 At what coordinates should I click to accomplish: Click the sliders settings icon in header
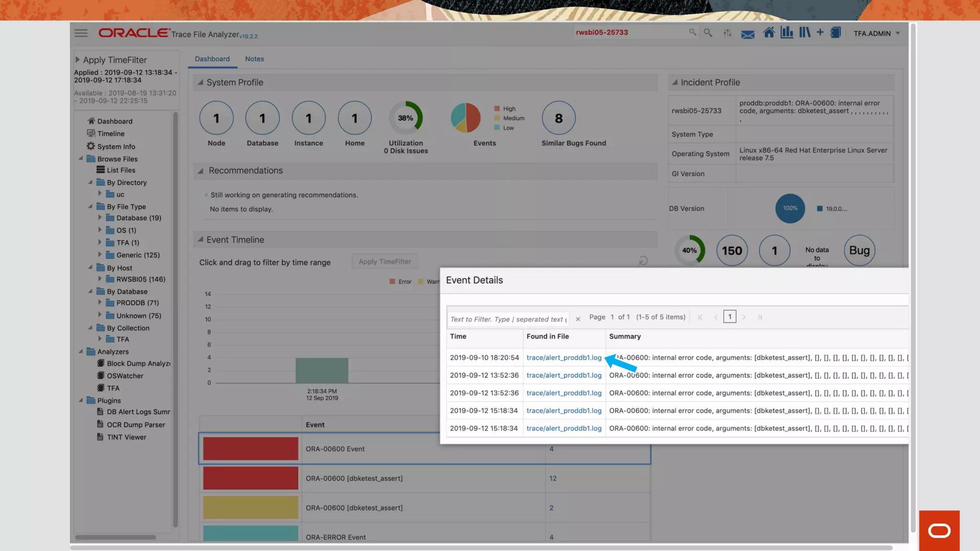(727, 33)
